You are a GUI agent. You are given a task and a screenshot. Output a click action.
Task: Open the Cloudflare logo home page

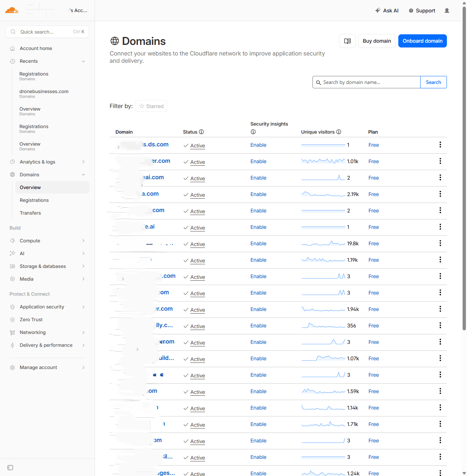[x=11, y=10]
